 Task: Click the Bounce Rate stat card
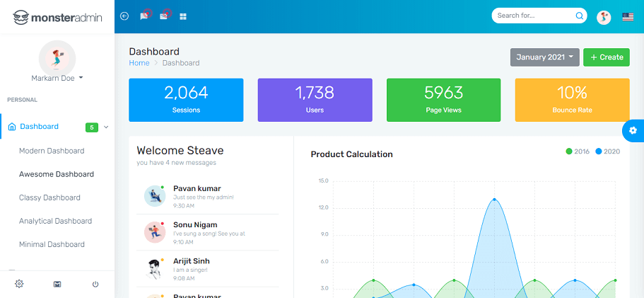[x=572, y=100]
